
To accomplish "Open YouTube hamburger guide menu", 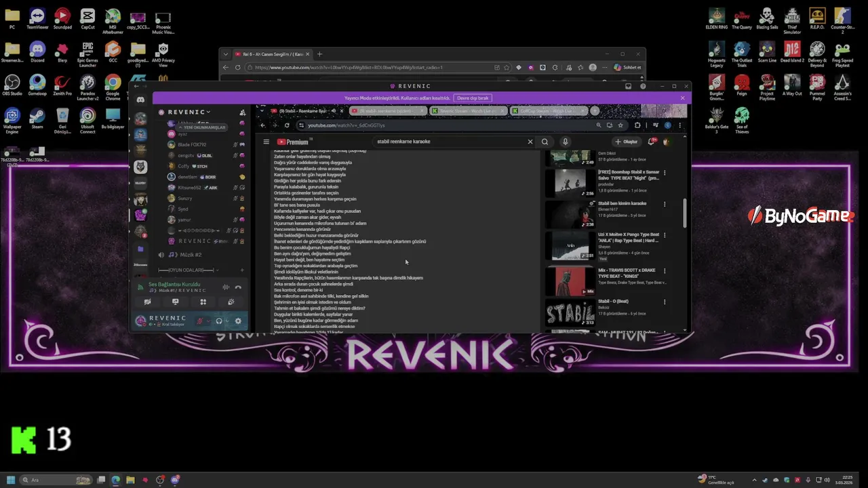I will coord(267,142).
